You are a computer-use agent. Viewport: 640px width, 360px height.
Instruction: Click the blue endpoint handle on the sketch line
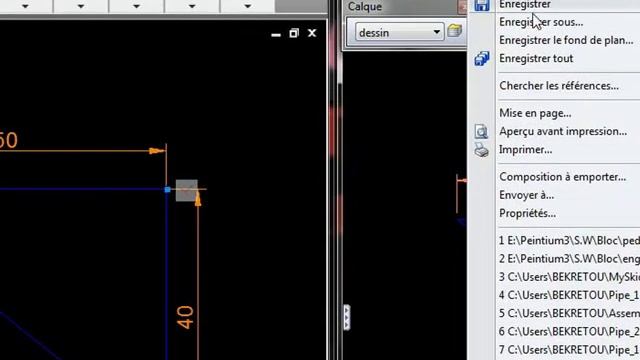(x=167, y=189)
